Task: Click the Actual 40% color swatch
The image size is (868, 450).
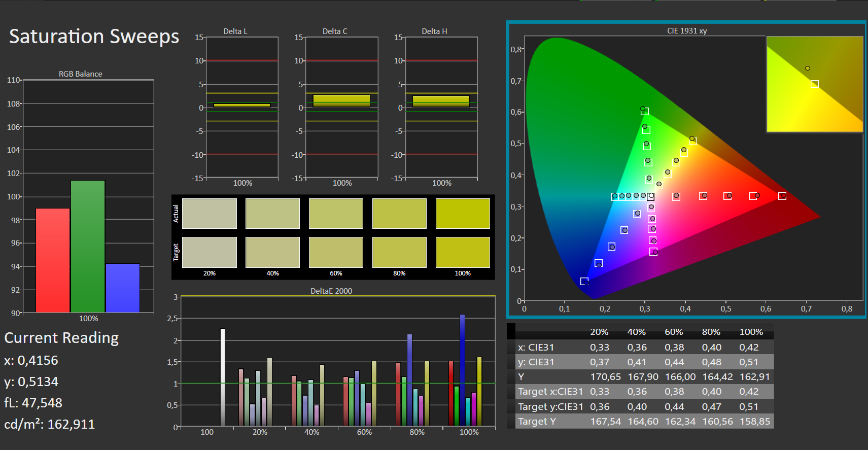Action: [x=272, y=214]
